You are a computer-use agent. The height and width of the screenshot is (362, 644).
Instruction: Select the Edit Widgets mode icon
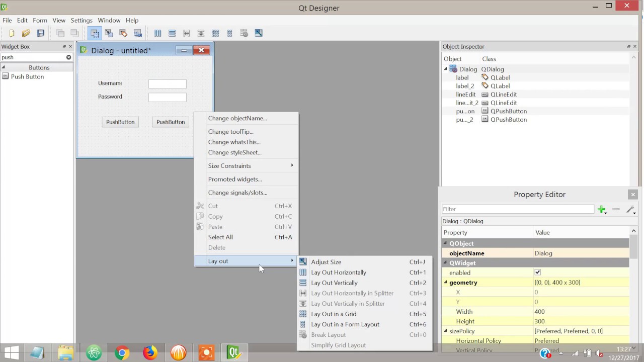click(95, 33)
